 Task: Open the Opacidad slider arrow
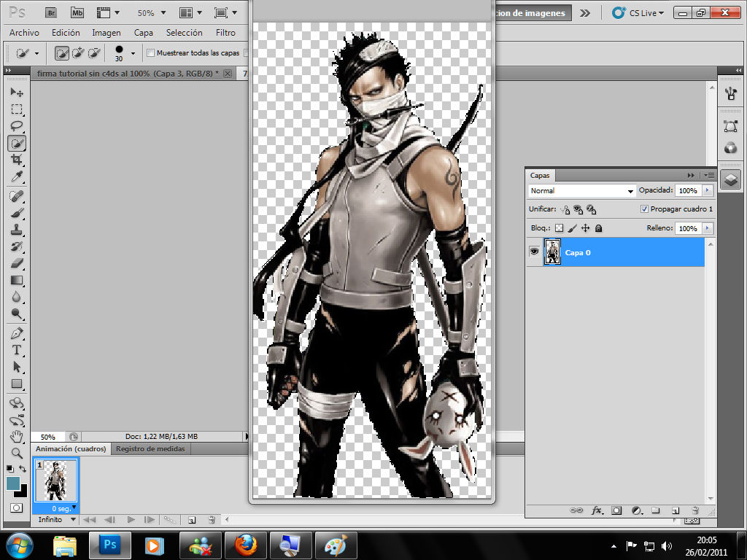(708, 190)
